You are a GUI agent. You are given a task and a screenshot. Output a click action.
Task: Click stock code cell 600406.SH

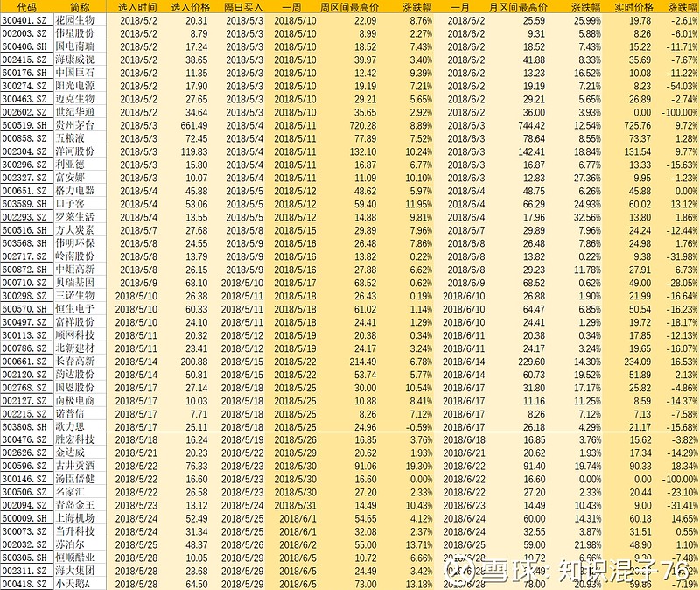[26, 46]
